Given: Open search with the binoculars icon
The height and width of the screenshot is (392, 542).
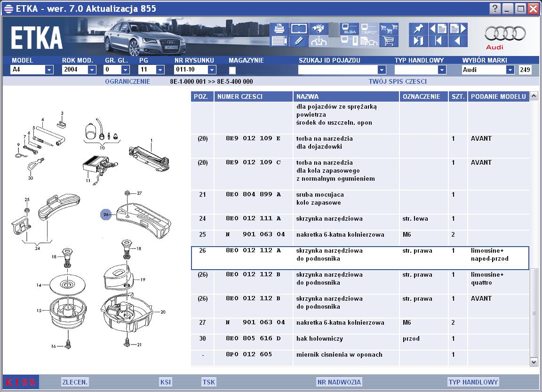Looking at the screenshot, I should point(319,29).
